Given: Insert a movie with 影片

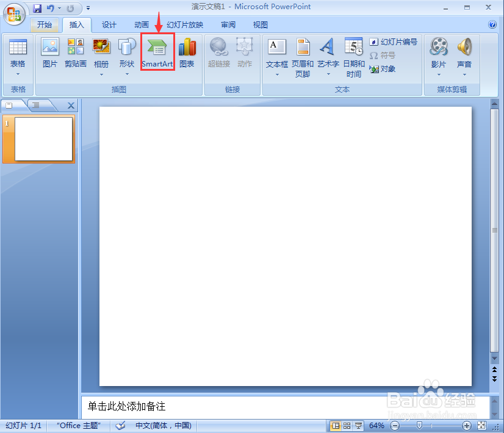Looking at the screenshot, I should point(439,53).
